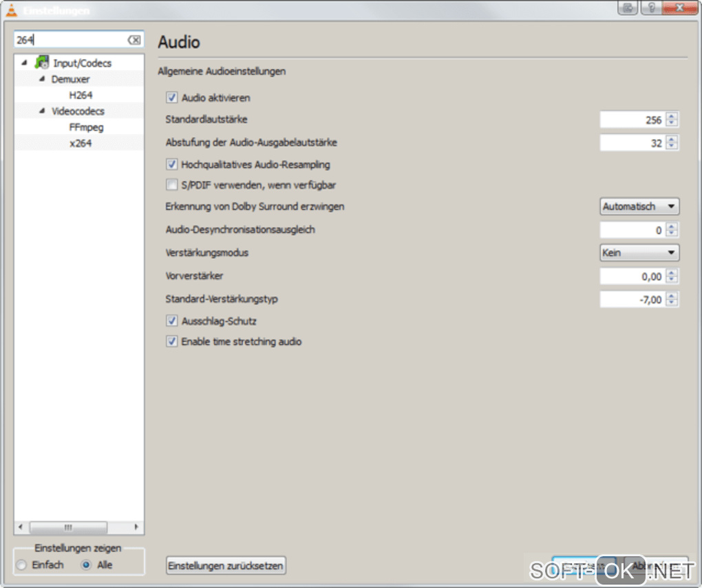Select H264 in the tree
702x588 pixels.
(x=81, y=95)
